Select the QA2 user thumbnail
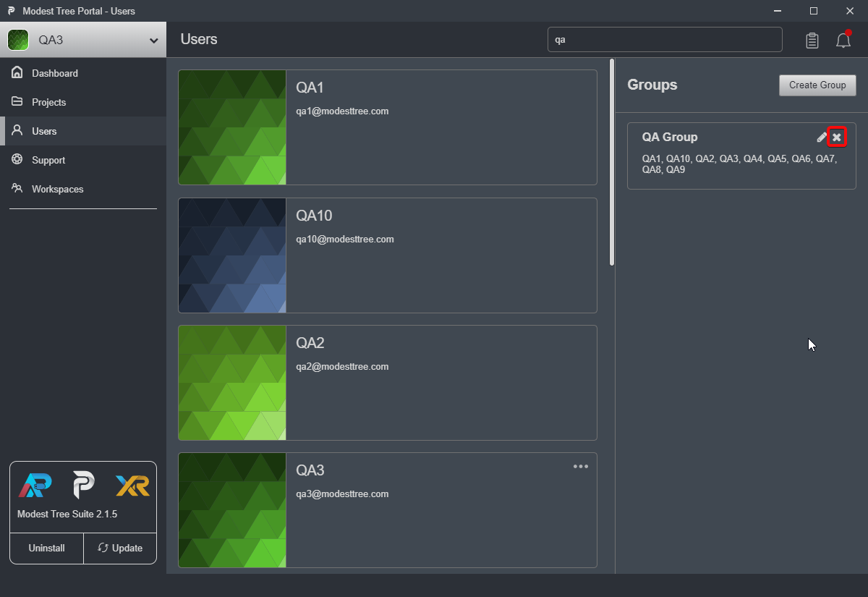The width and height of the screenshot is (868, 597). (x=232, y=383)
